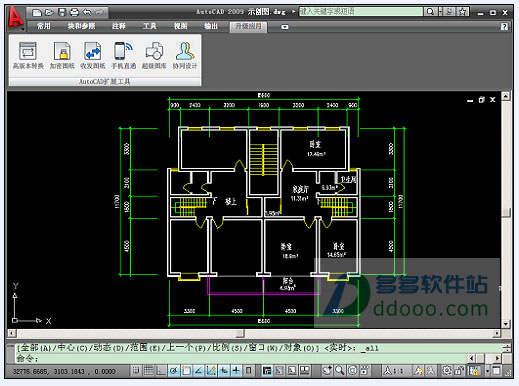Click the keyword search input field
Screen dimensions: 519x386
pyautogui.click(x=361, y=12)
